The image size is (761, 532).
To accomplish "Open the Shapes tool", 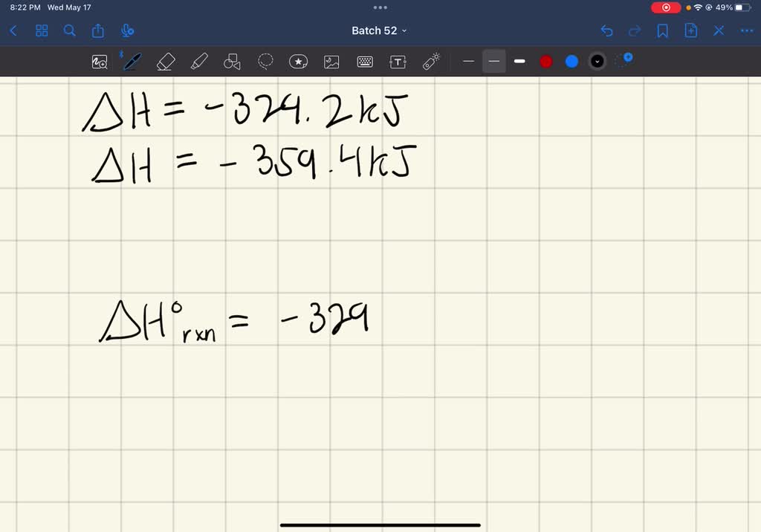I will (x=231, y=62).
